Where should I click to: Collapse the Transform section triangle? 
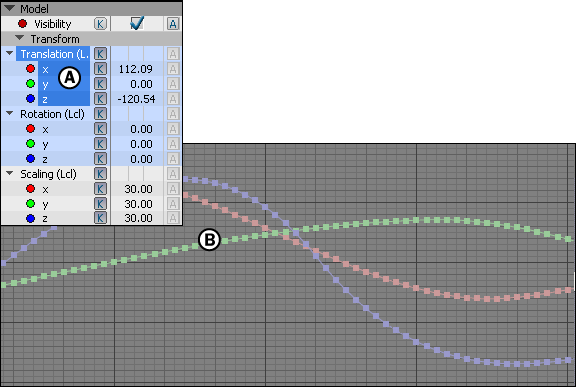20,38
